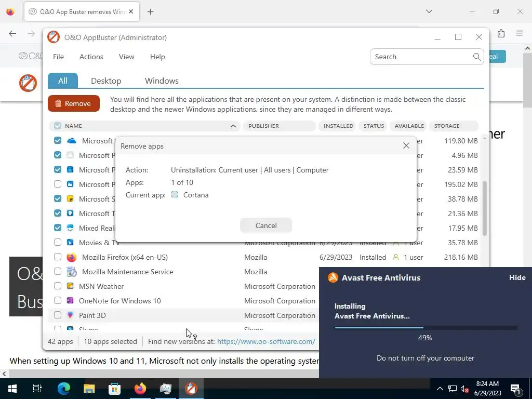532x399 pixels.
Task: Open Firefox tab list dropdown chevron
Action: [x=429, y=11]
